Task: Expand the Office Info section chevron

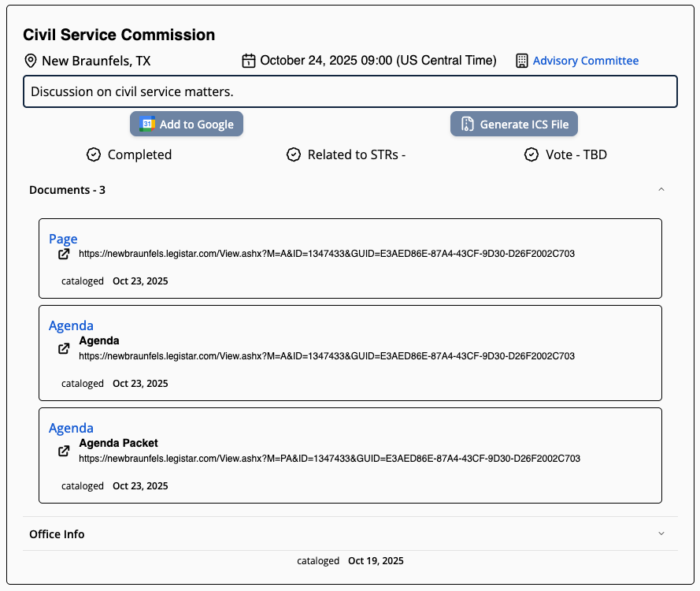Action: tap(661, 533)
